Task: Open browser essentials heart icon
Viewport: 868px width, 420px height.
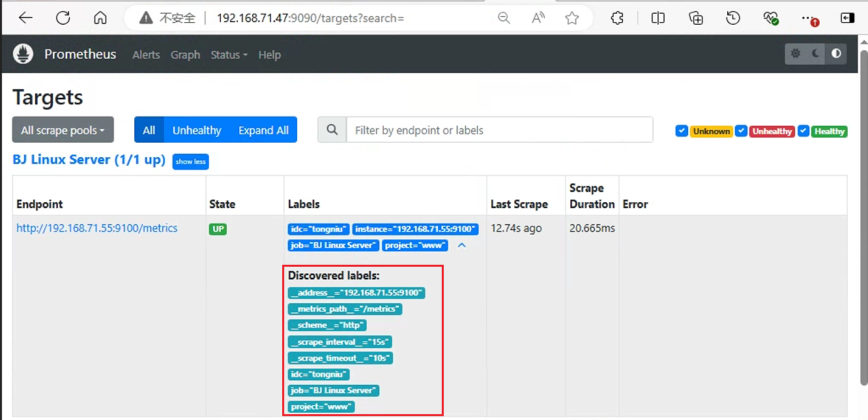Action: click(x=772, y=18)
